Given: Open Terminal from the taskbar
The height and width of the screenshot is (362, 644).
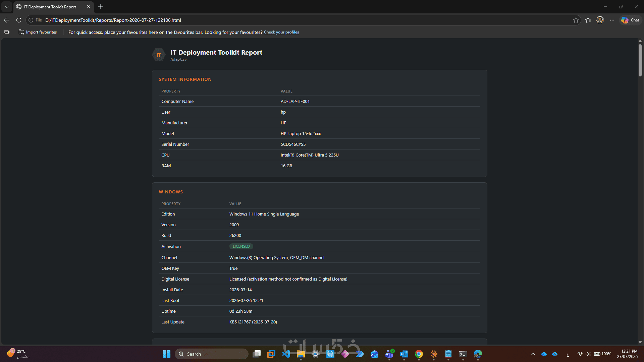Looking at the screenshot, I should pos(463,354).
